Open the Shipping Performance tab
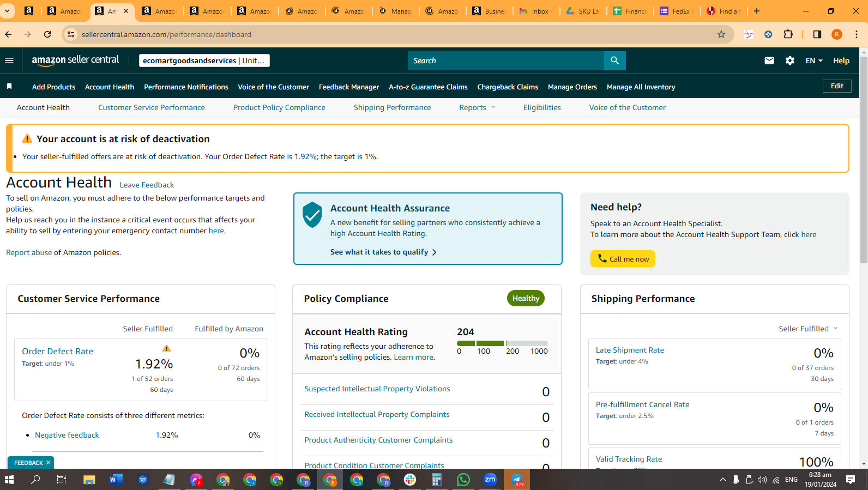This screenshot has width=868, height=490. coord(392,107)
